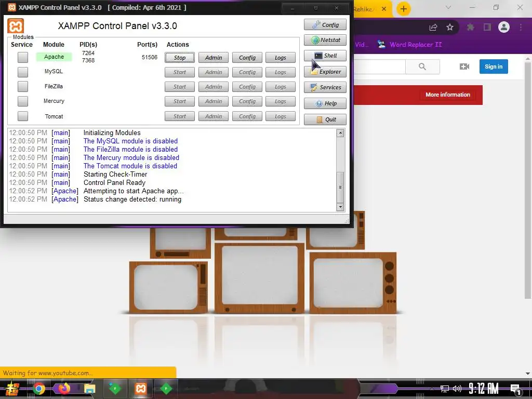The width and height of the screenshot is (532, 399).
Task: Open the MySQL Config menu
Action: pos(247,72)
